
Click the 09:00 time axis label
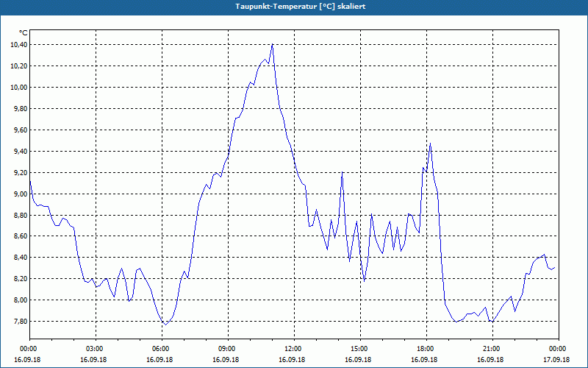coord(228,349)
